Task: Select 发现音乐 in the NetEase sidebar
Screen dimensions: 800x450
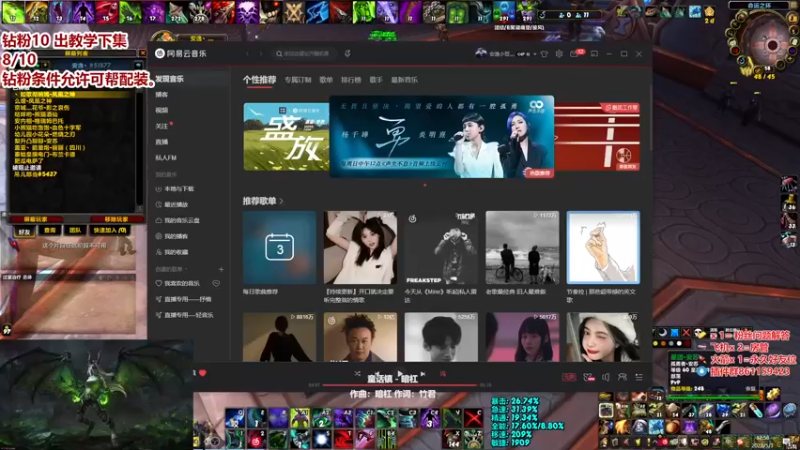Action: coord(169,79)
